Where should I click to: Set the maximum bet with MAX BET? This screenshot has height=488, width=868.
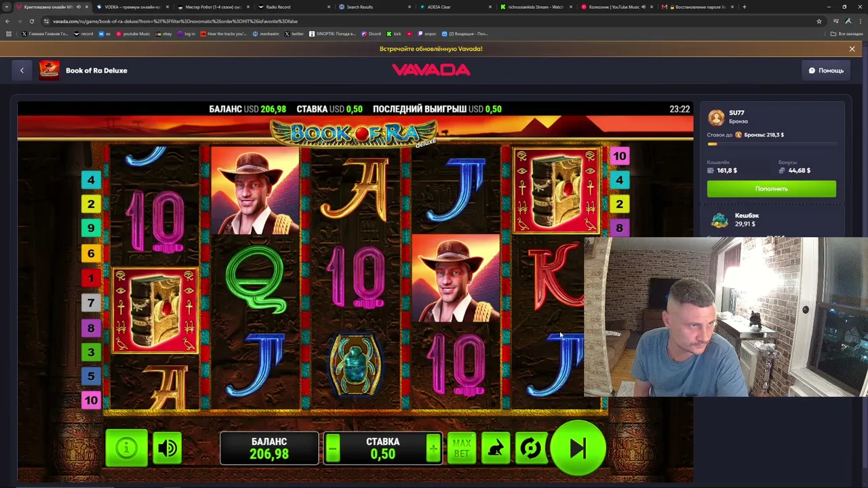coord(461,448)
